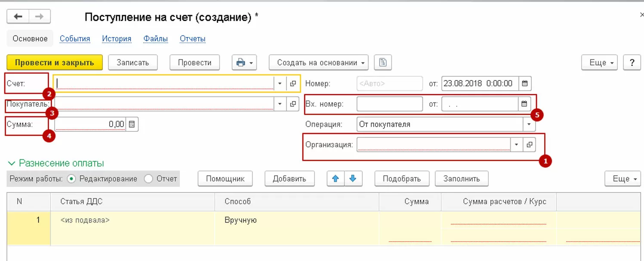Click the back navigation arrow
Image resolution: width=644 pixels, height=261 pixels.
coord(18,17)
